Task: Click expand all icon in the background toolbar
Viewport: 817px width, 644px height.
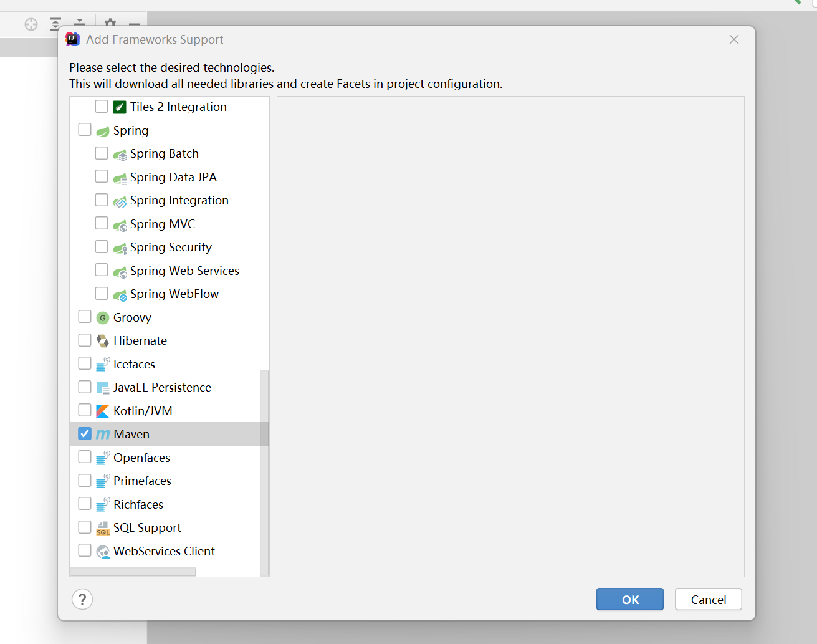Action: click(55, 24)
